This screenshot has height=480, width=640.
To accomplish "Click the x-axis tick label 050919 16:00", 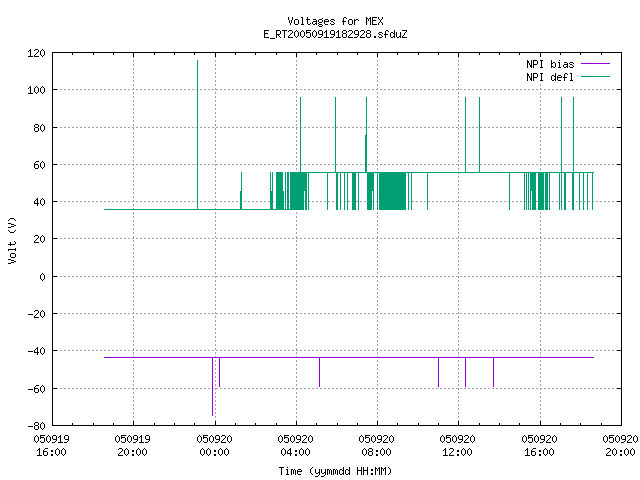I will pyautogui.click(x=51, y=445).
